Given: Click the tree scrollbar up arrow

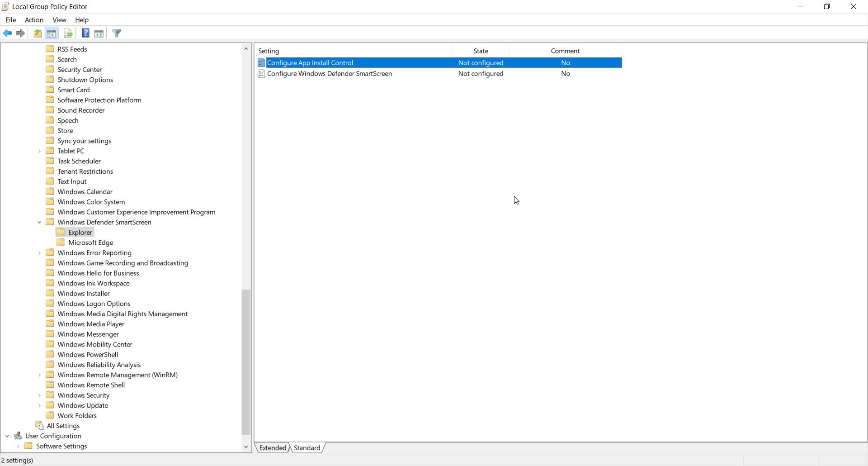Looking at the screenshot, I should point(246,48).
